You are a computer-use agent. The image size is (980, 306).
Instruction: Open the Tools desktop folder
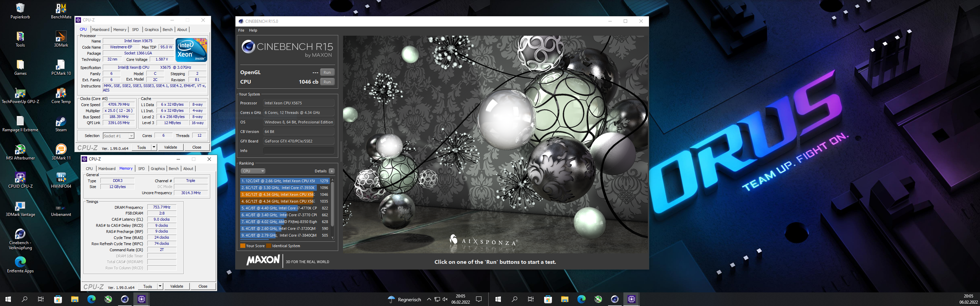click(x=20, y=39)
